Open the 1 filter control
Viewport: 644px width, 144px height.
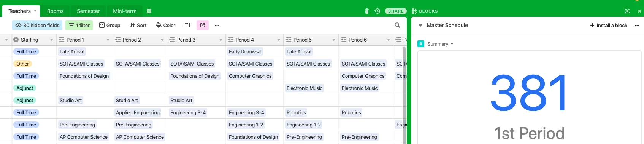point(79,25)
